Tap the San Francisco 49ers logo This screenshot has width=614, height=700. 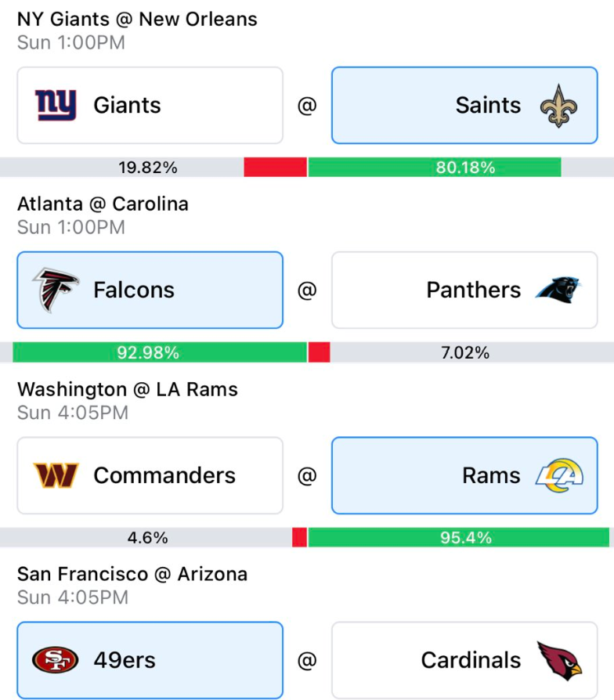(x=56, y=660)
